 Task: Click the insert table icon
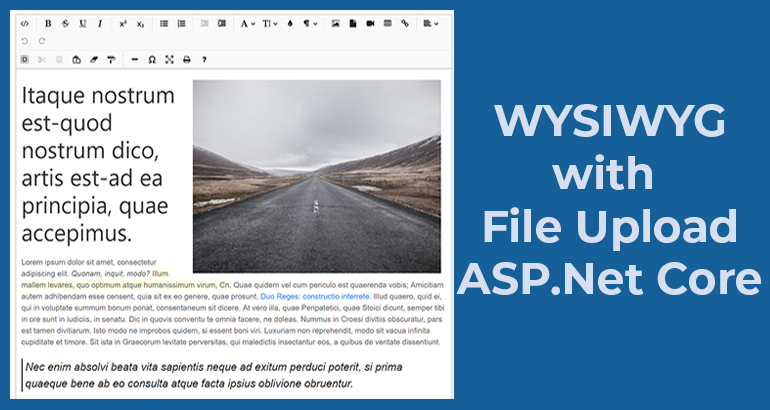coord(387,24)
